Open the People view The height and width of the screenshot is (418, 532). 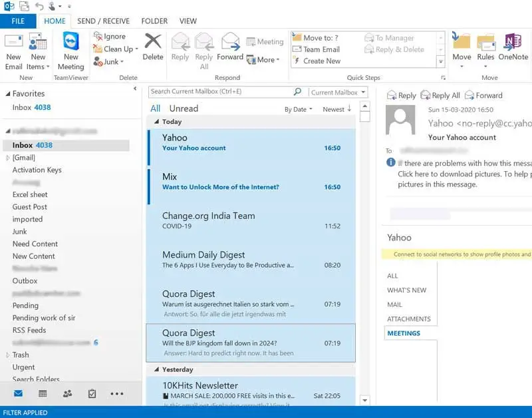[x=67, y=393]
